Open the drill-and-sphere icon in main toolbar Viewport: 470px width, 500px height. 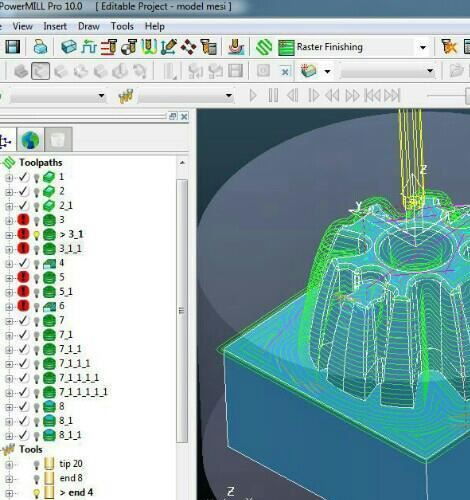point(129,47)
